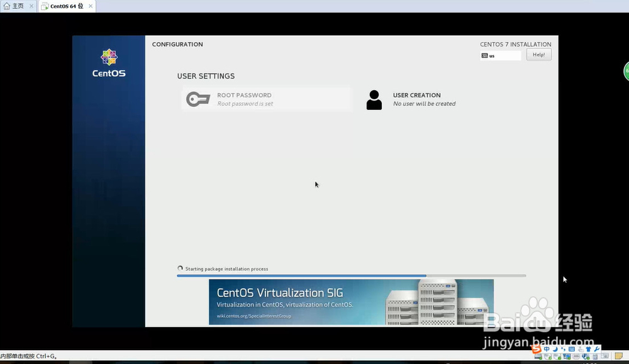The width and height of the screenshot is (629, 364).
Task: Click the VMware display status icon
Action: 604,356
